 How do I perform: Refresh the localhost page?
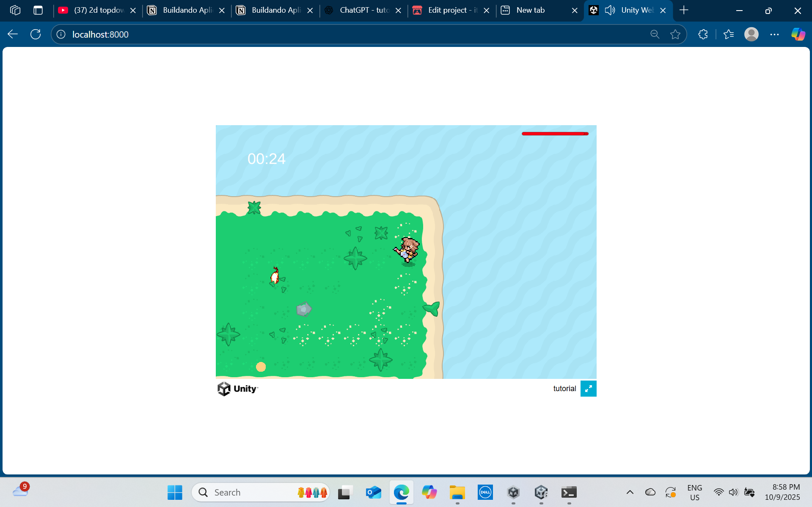click(x=36, y=34)
